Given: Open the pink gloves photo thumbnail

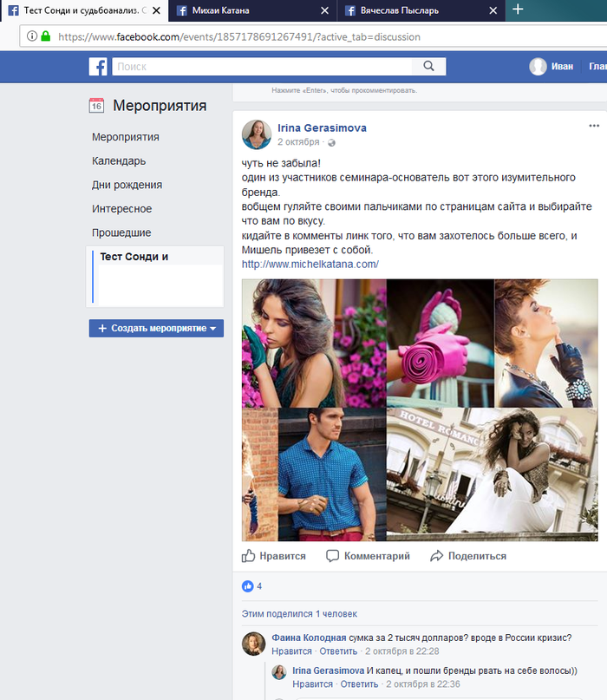Looking at the screenshot, I should [x=440, y=343].
